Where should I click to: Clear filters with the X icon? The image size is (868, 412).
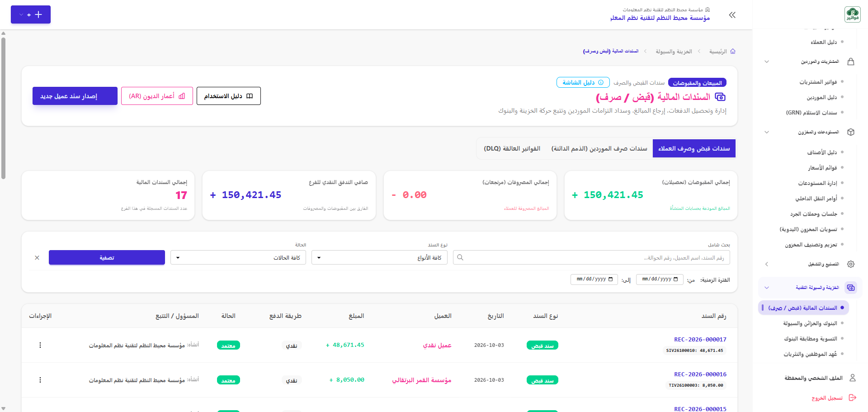click(x=37, y=257)
